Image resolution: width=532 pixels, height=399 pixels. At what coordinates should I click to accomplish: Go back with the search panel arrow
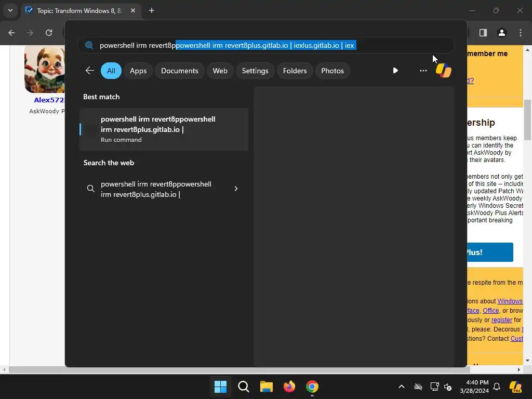[90, 71]
